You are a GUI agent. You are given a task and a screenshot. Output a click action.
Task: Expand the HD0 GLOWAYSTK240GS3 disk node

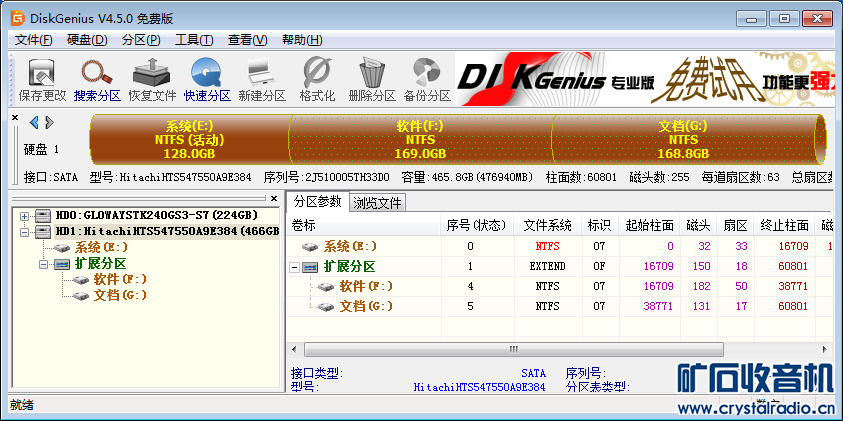pyautogui.click(x=24, y=215)
